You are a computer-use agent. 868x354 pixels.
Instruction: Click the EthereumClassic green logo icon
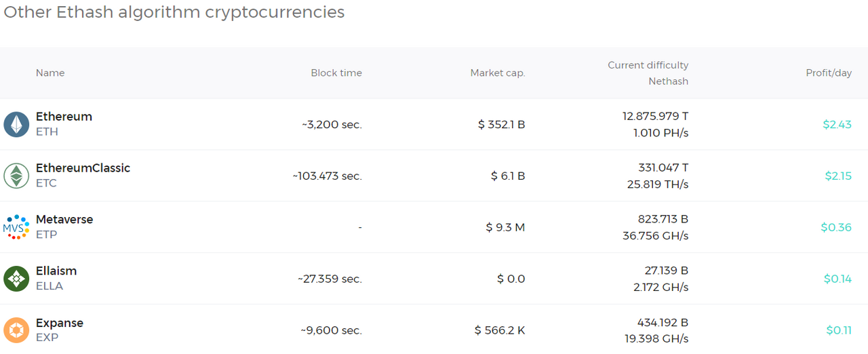point(16,176)
